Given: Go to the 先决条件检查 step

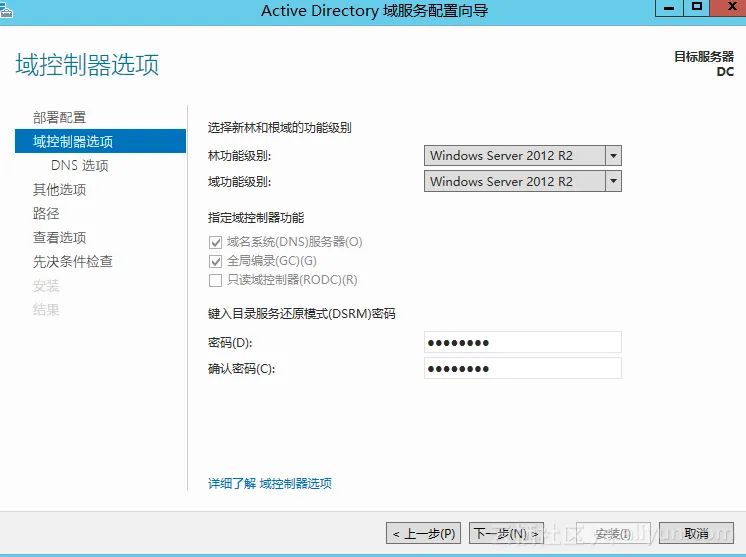Looking at the screenshot, I should pyautogui.click(x=73, y=261).
